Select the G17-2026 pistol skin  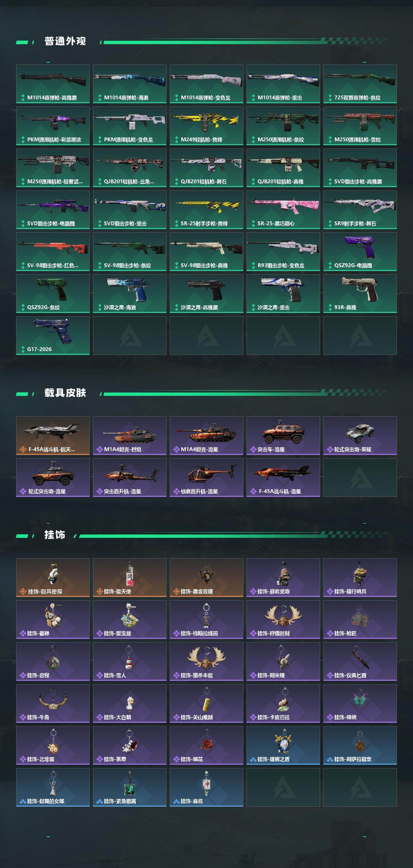(x=53, y=335)
